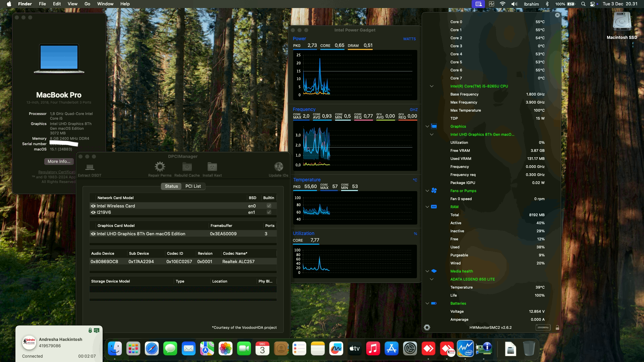Click framebuffer value 0x3EA50009
The image size is (644, 362).
click(223, 234)
